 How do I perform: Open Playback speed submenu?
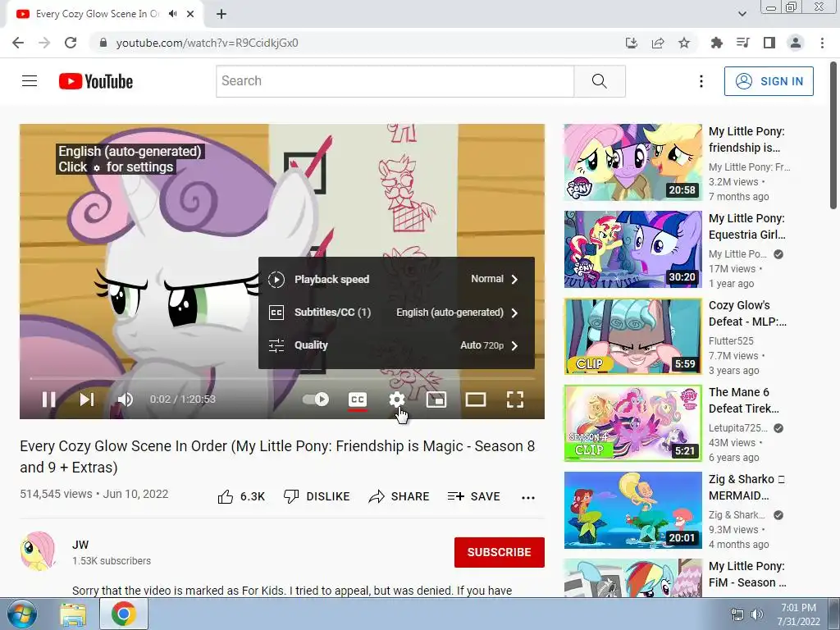(x=396, y=279)
